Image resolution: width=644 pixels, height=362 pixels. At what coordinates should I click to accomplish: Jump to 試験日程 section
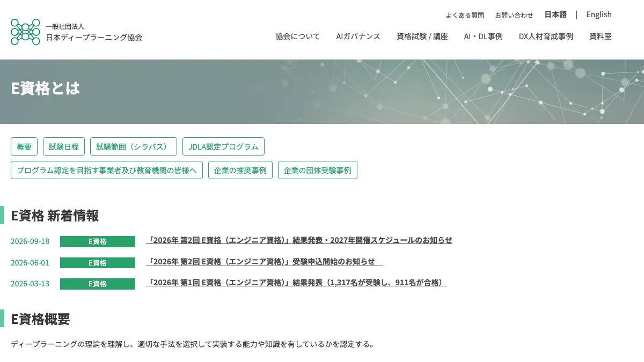64,146
